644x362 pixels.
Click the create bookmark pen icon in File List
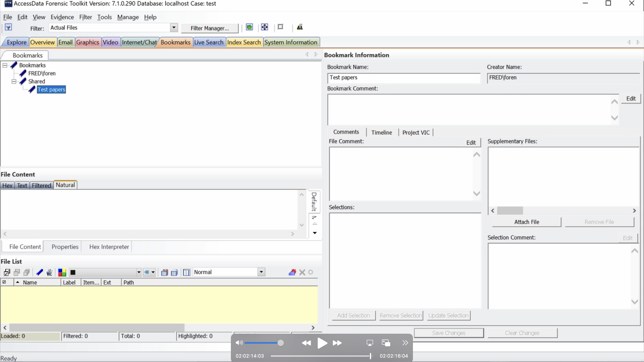point(39,272)
